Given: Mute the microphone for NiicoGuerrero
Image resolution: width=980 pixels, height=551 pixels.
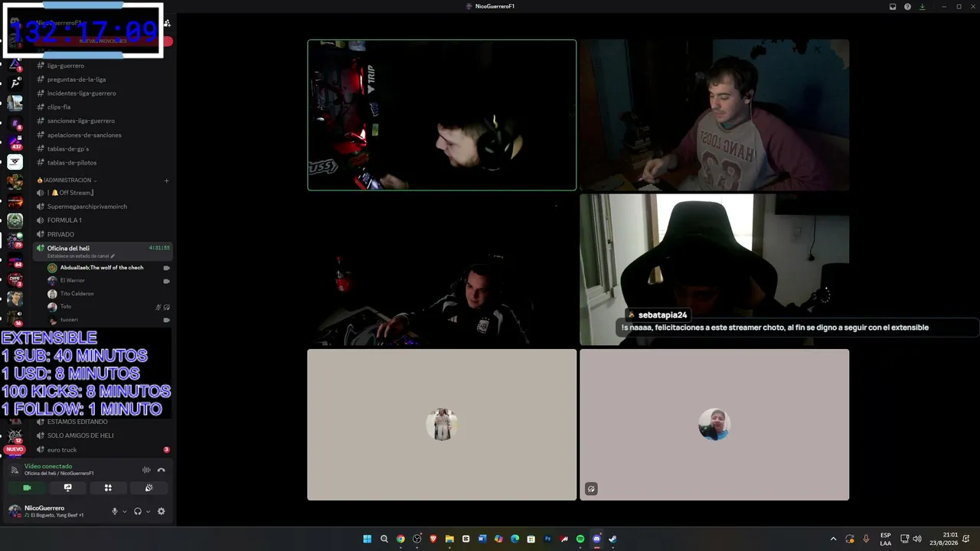Looking at the screenshot, I should point(115,511).
